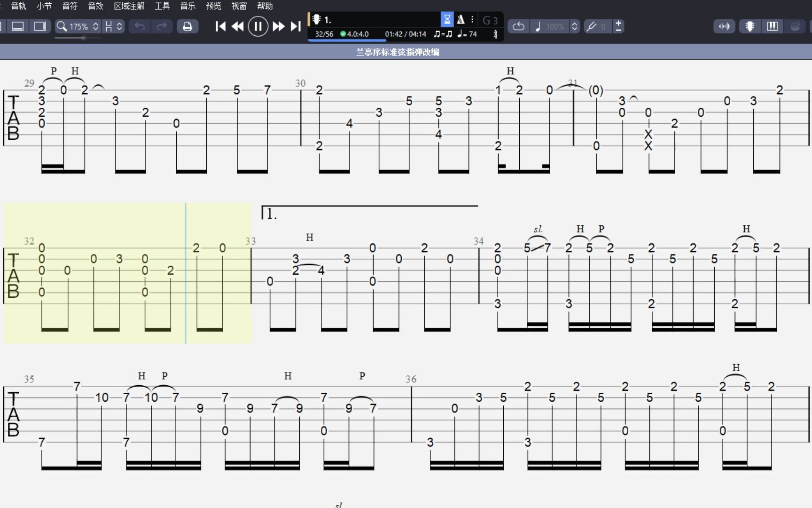Select the slide 5-7 note in bar 34
This screenshot has width=812, height=508.
537,248
